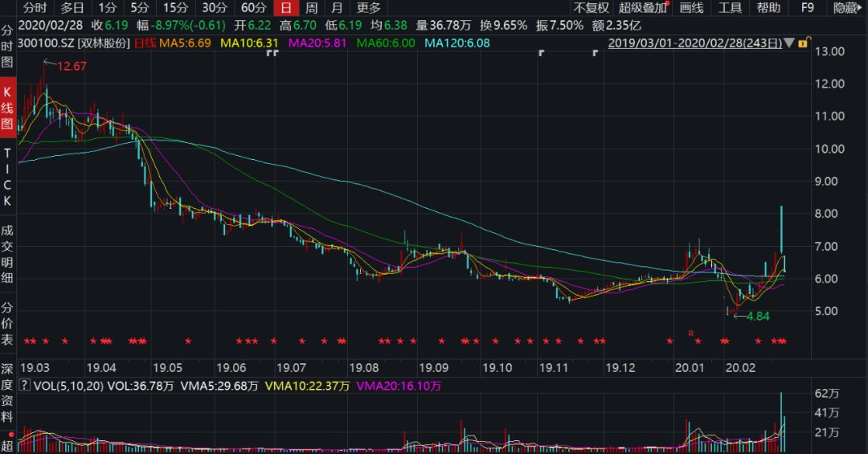Screen dimensions: 868x454
Task: Toggle the 隐藏 hide panel control
Action: [846, 8]
